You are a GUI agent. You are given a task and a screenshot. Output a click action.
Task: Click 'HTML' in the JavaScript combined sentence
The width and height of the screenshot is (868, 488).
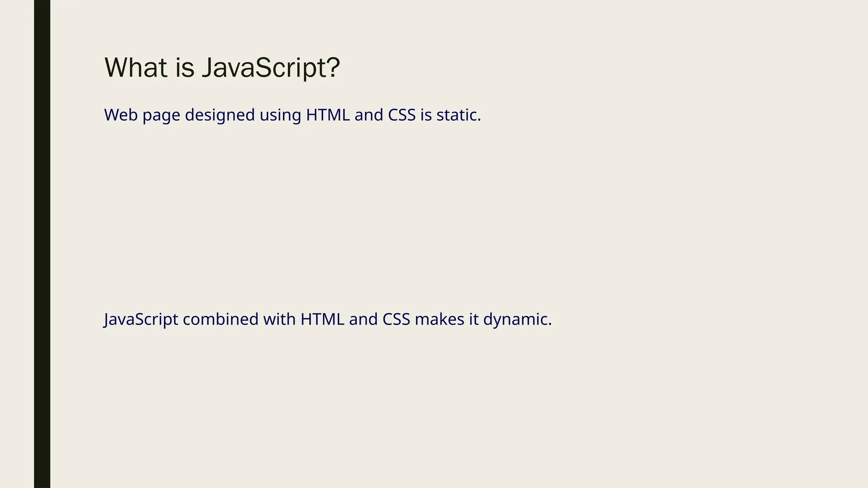coord(323,319)
